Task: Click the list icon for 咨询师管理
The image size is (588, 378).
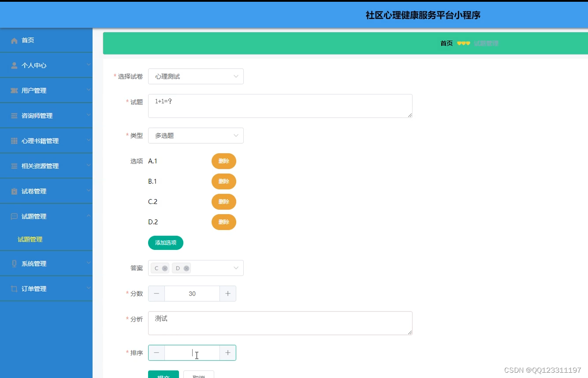Action: tap(14, 116)
